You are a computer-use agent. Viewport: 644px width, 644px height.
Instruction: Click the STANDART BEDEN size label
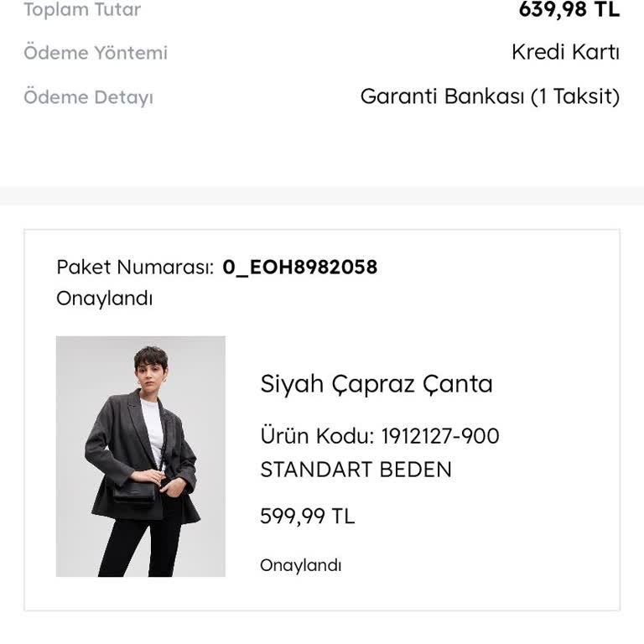click(356, 470)
